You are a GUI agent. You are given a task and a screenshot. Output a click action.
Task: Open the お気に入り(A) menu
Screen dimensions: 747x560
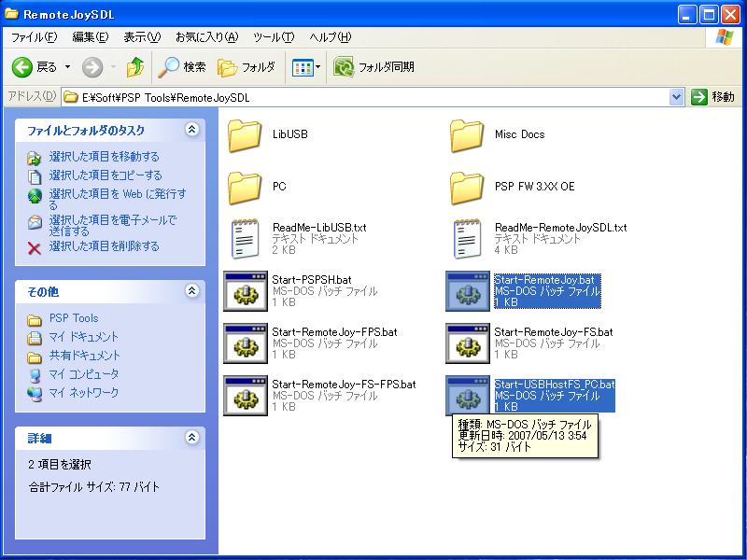(x=206, y=37)
